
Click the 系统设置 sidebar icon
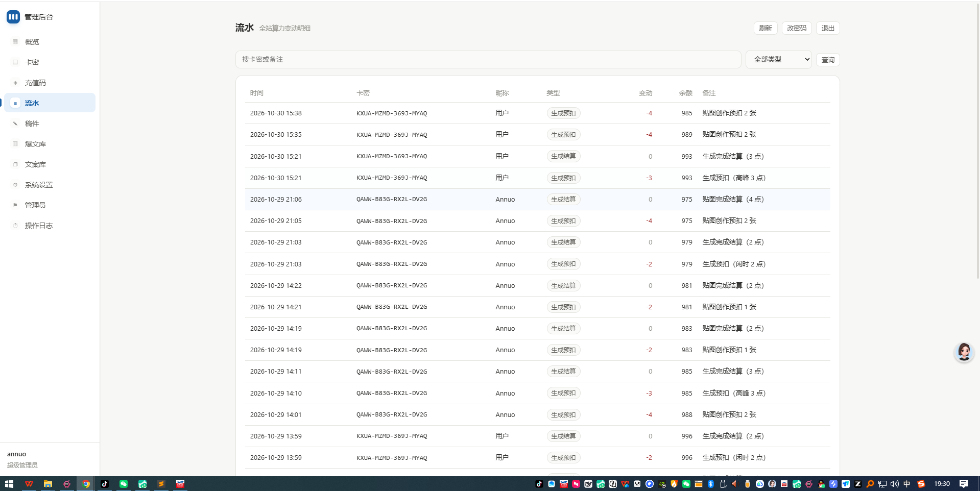15,185
